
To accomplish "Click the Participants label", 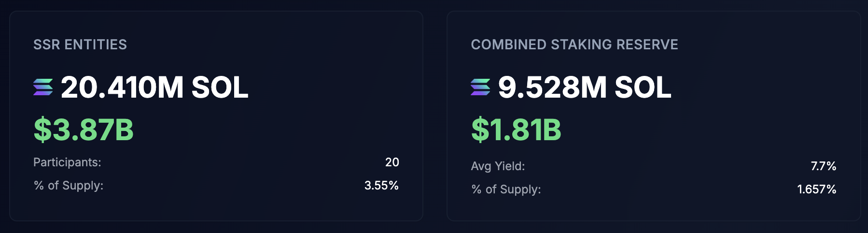I will pos(67,162).
